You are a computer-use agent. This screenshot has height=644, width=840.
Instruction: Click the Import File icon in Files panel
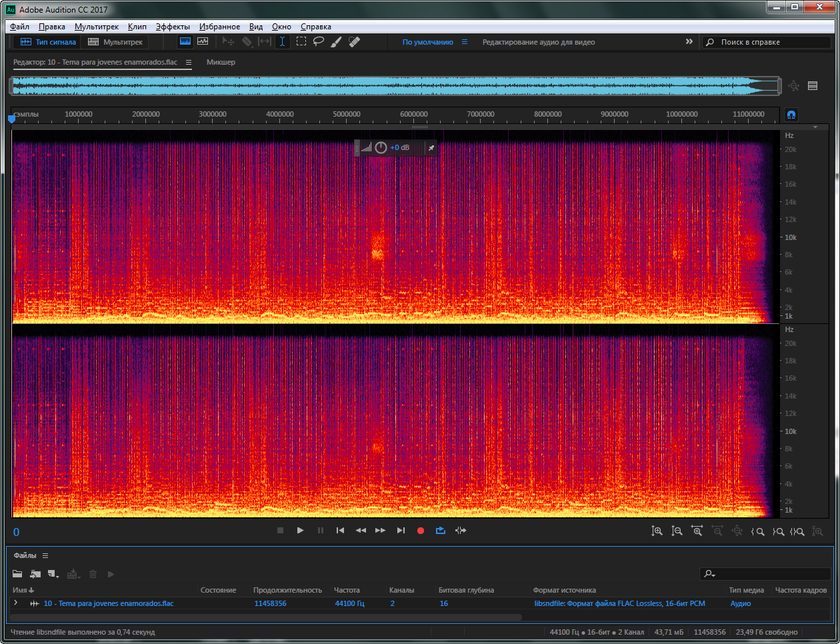point(35,574)
